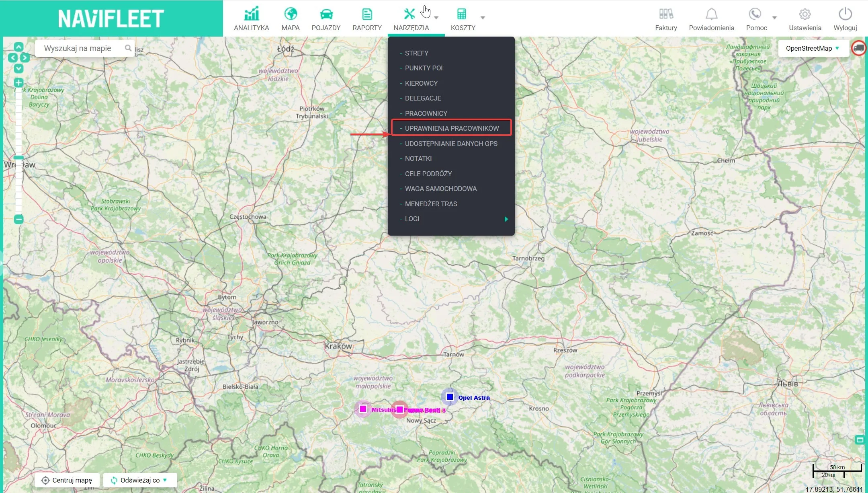Viewport: 868px width, 493px height.
Task: Open the POJAZDY car icon
Action: 326,14
